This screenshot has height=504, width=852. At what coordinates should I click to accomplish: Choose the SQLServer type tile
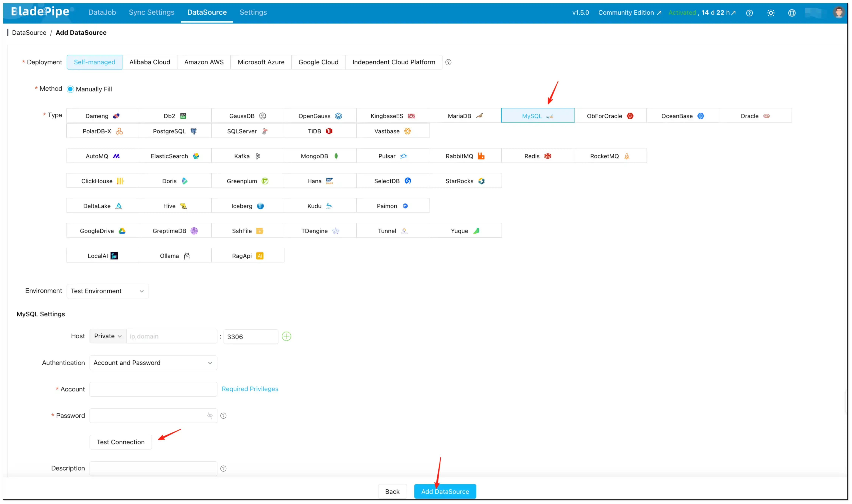click(247, 131)
